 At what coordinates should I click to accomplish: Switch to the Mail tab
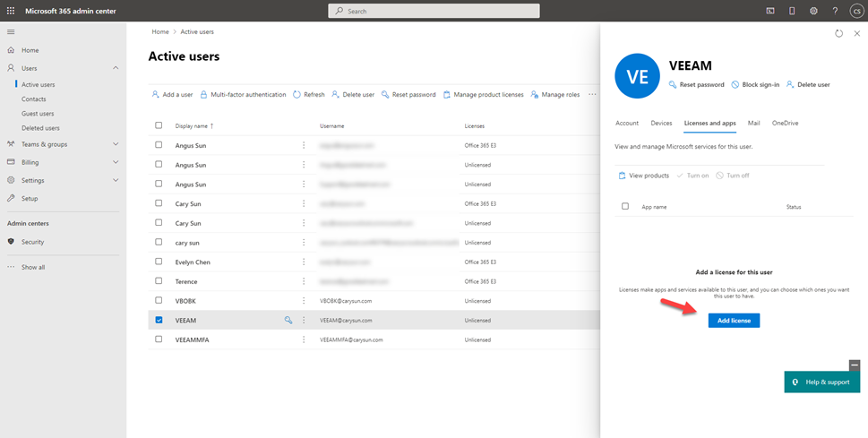(754, 123)
